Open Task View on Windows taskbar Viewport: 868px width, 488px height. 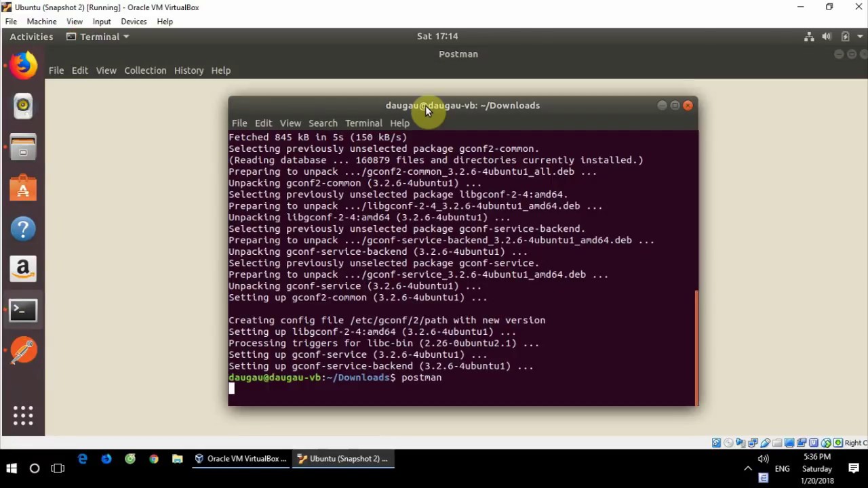click(58, 468)
